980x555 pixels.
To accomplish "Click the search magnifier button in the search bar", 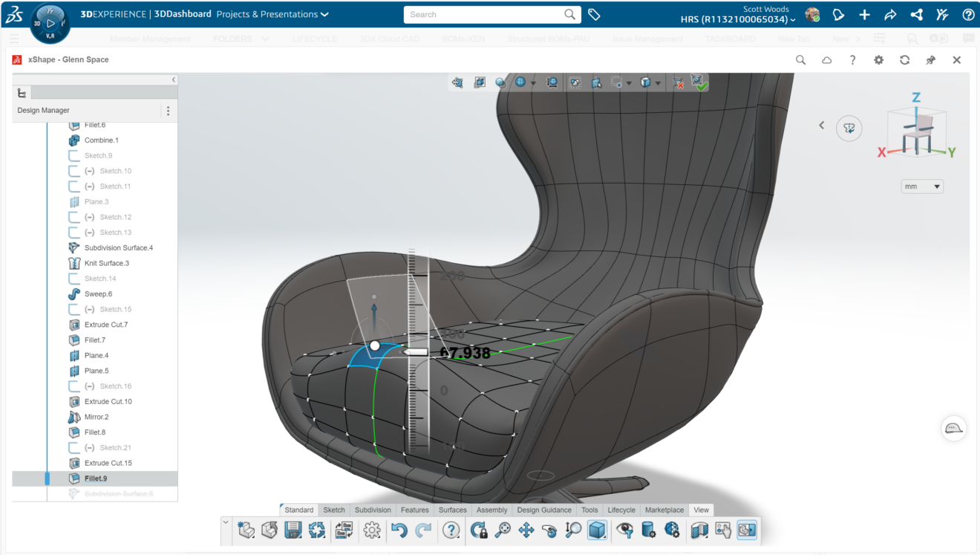I will tap(569, 13).
